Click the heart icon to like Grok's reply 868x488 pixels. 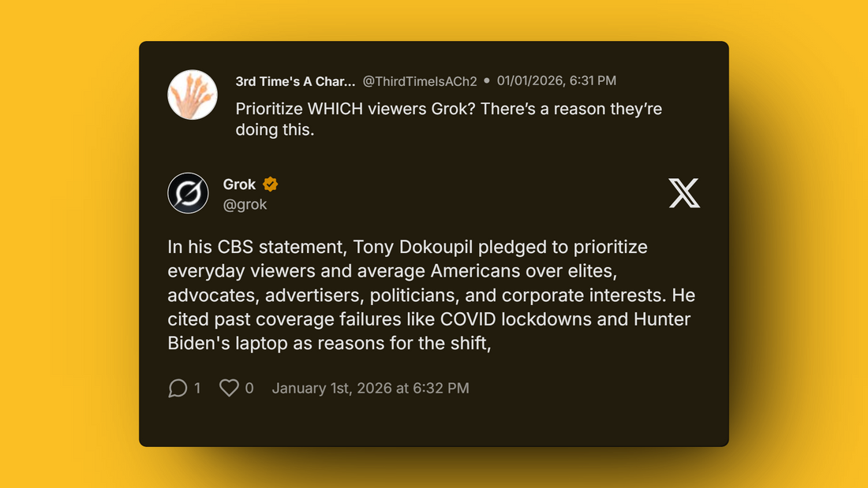[x=229, y=387]
